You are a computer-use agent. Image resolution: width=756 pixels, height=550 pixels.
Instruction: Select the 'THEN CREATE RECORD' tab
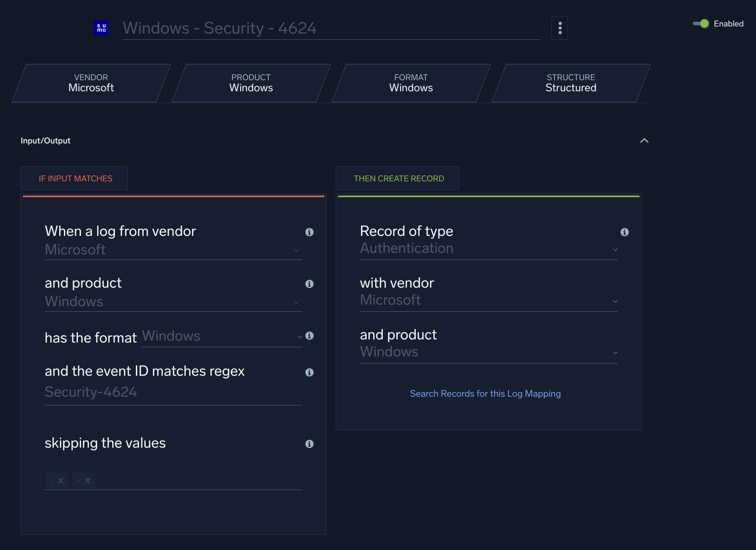tap(399, 179)
